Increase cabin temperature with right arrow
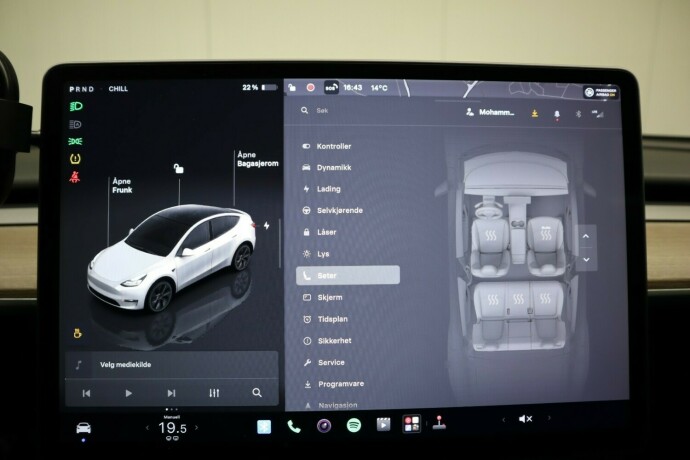This screenshot has height=460, width=690. [196, 427]
